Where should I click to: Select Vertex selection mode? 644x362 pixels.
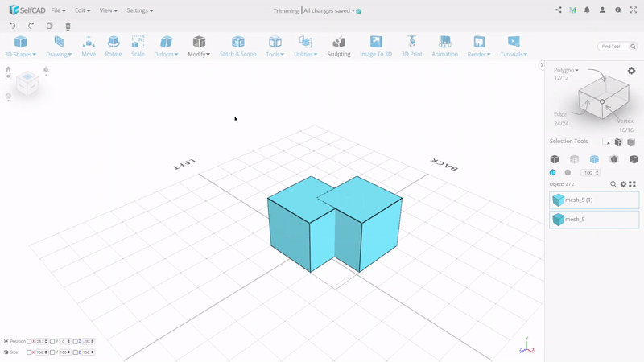[625, 121]
